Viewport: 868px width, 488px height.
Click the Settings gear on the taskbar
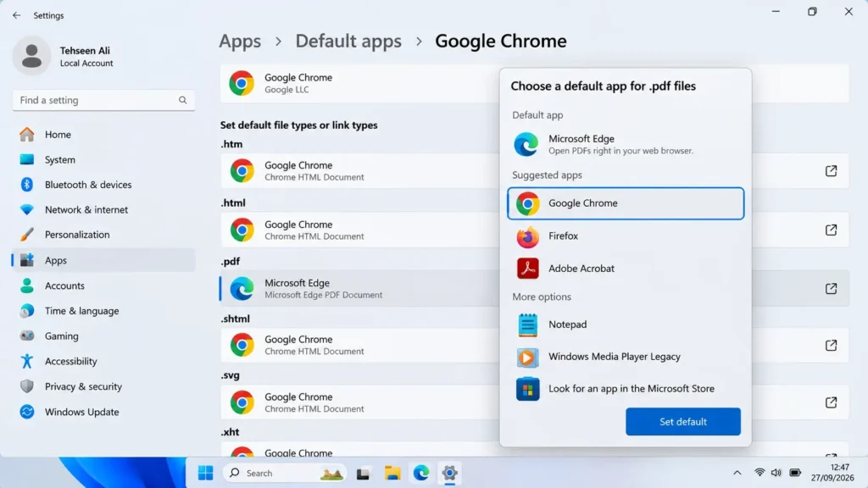449,473
